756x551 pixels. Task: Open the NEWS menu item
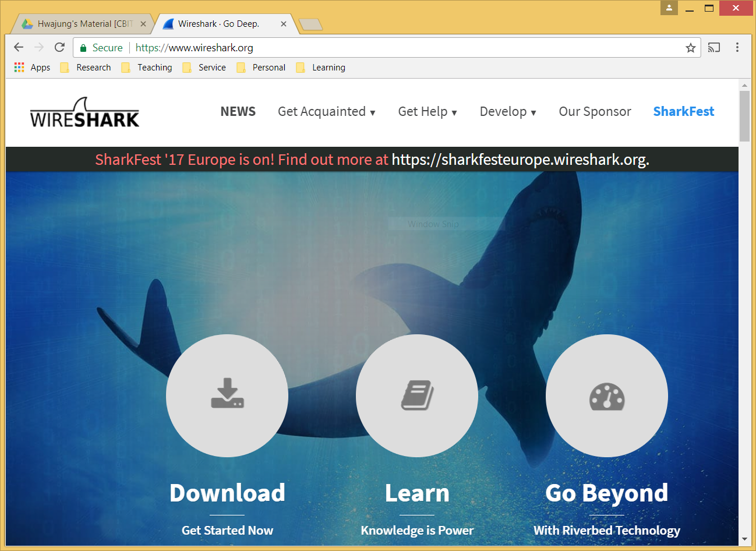[x=238, y=111]
